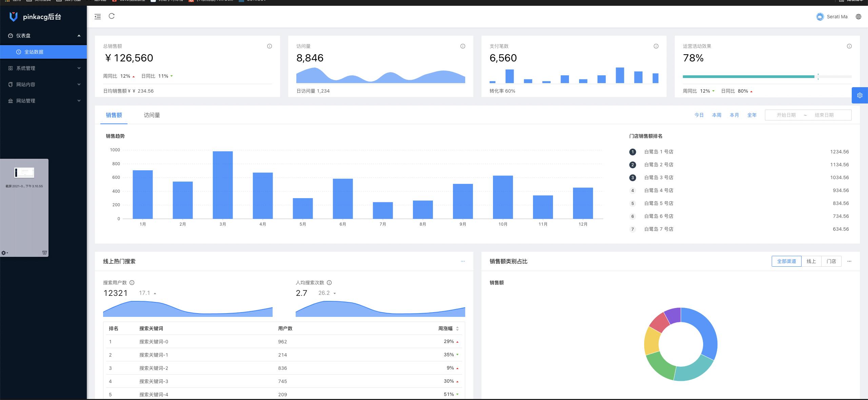Click the refresh page icon
Screen dimensions: 868x400
coord(112,16)
